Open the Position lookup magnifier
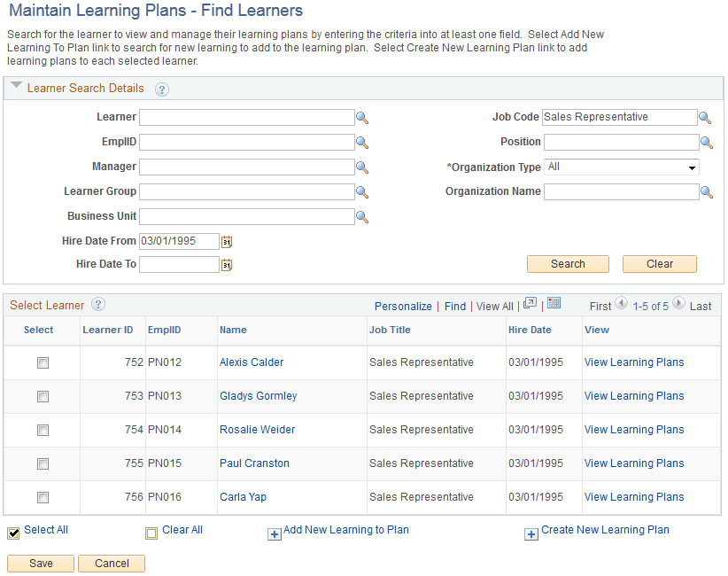Viewport: 728px width, 576px height. (705, 142)
